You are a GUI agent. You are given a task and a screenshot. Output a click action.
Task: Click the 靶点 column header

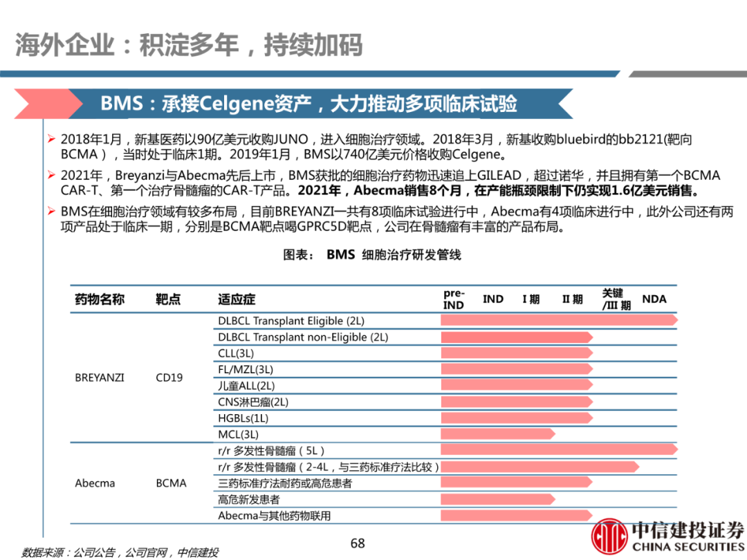point(168,299)
